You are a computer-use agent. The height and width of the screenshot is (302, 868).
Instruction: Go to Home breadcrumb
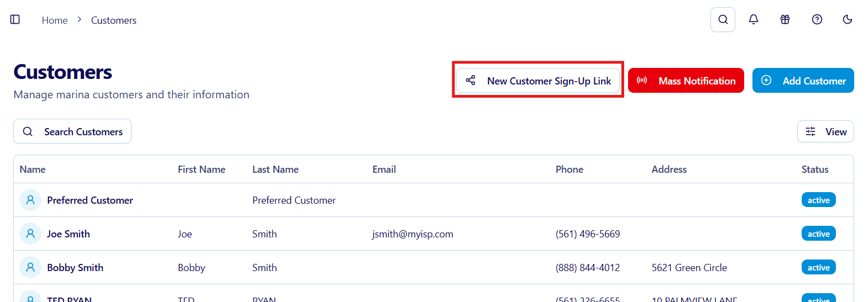click(x=55, y=20)
